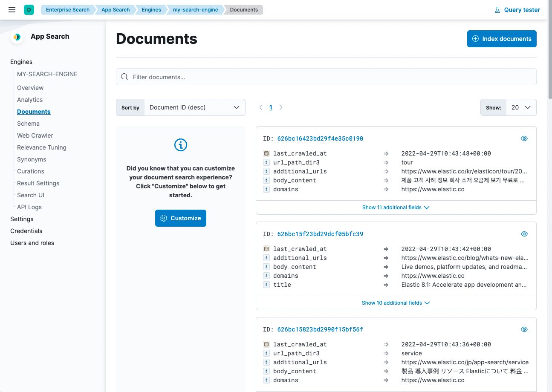Click the App Search logo icon
Image resolution: width=552 pixels, height=392 pixels.
[17, 37]
